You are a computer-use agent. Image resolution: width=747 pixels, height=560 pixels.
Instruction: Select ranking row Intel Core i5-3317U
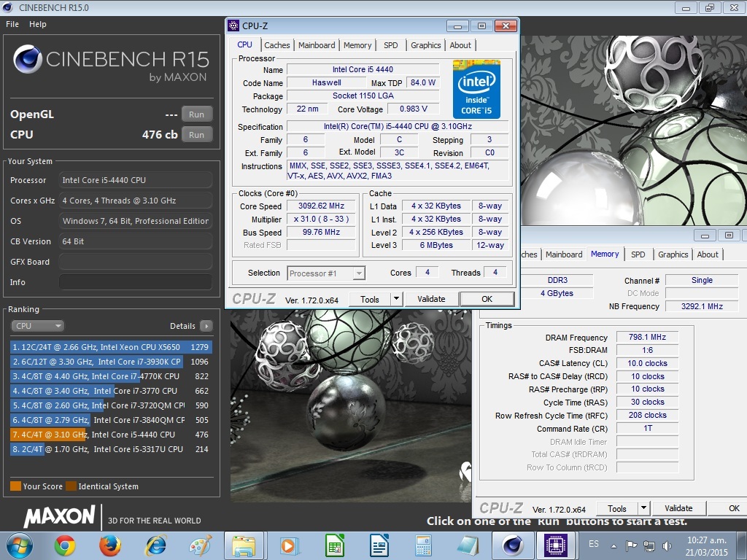[111, 449]
